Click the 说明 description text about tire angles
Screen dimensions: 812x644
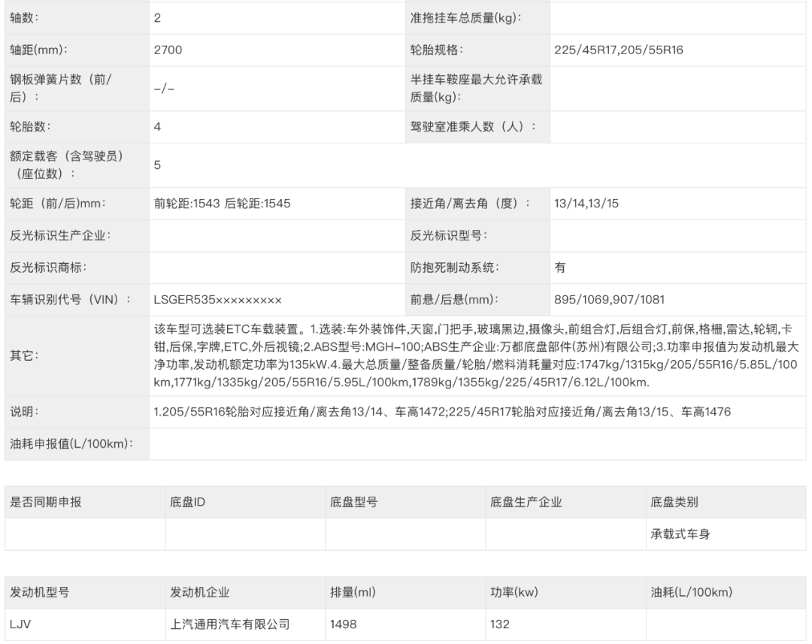point(442,412)
